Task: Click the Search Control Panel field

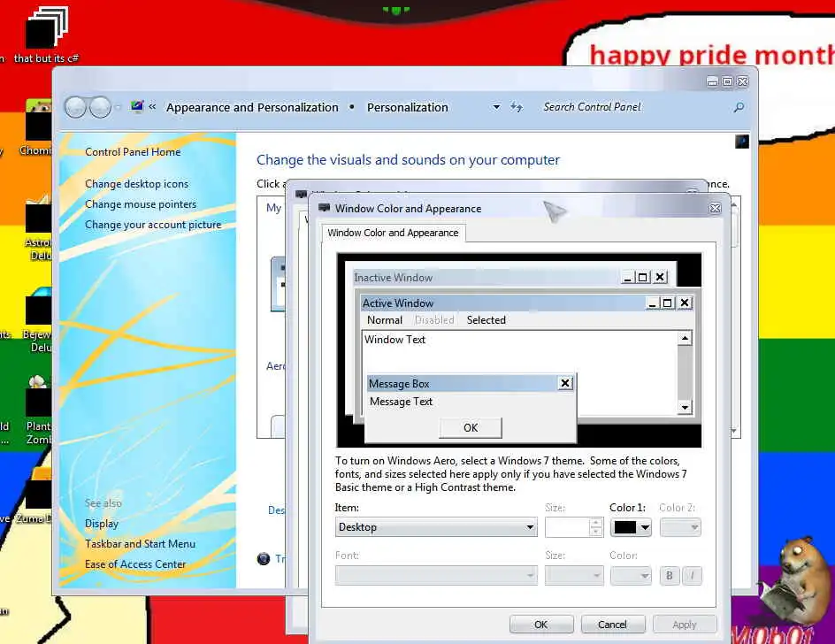Action: 633,107
